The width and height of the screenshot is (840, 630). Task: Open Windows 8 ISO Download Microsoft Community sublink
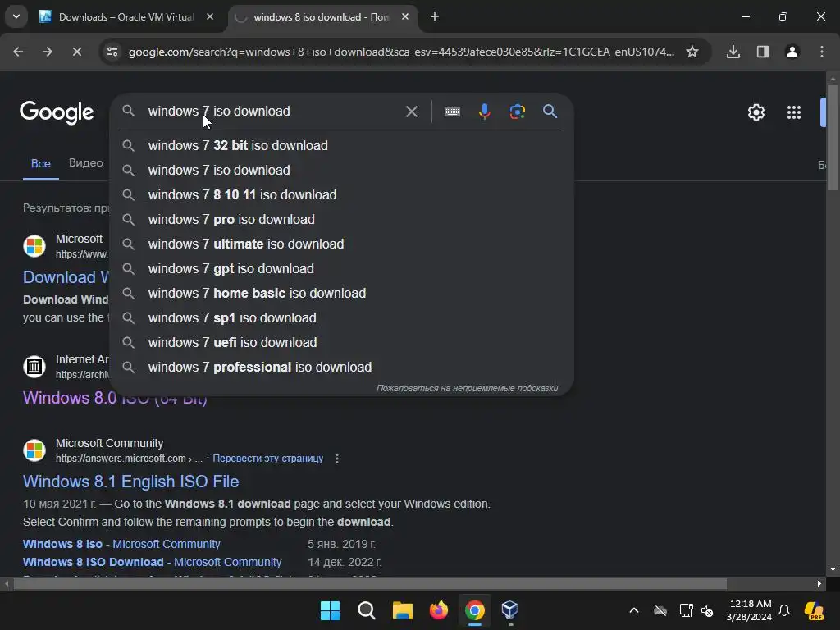coord(152,563)
